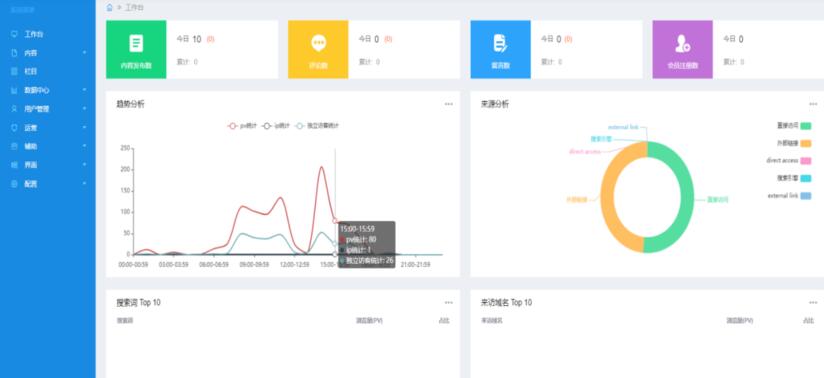
Task: Click the orange segment of donut chart
Action: tap(609, 200)
